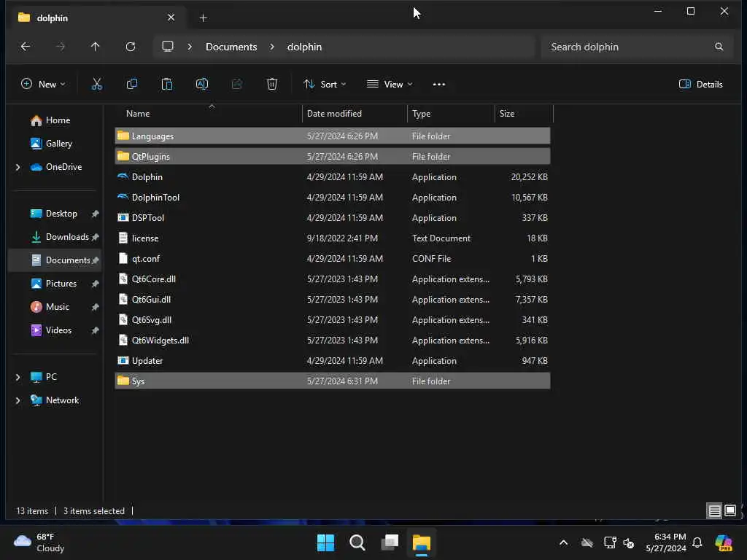Close the dolphin tab
This screenshot has height=560, width=747.
coord(171,17)
